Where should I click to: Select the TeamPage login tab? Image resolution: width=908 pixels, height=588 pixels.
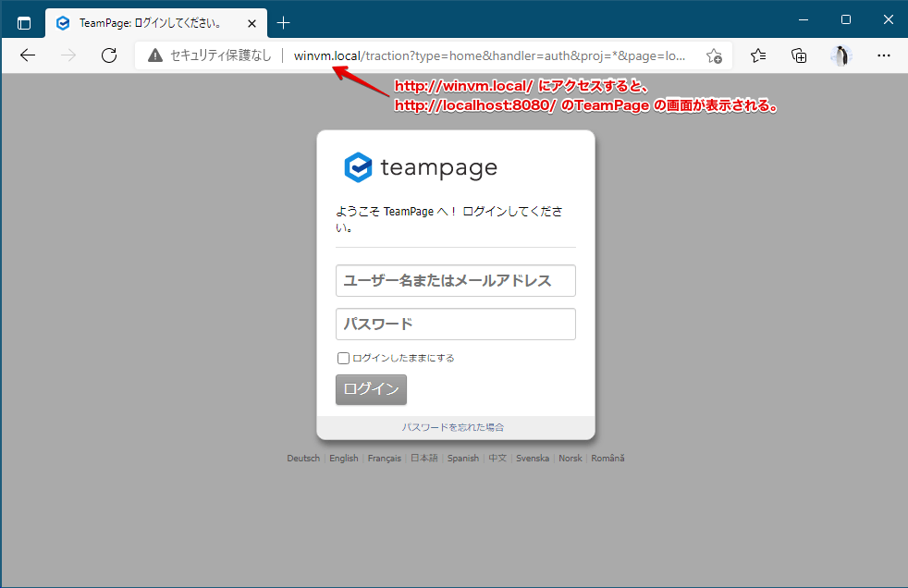(x=148, y=22)
